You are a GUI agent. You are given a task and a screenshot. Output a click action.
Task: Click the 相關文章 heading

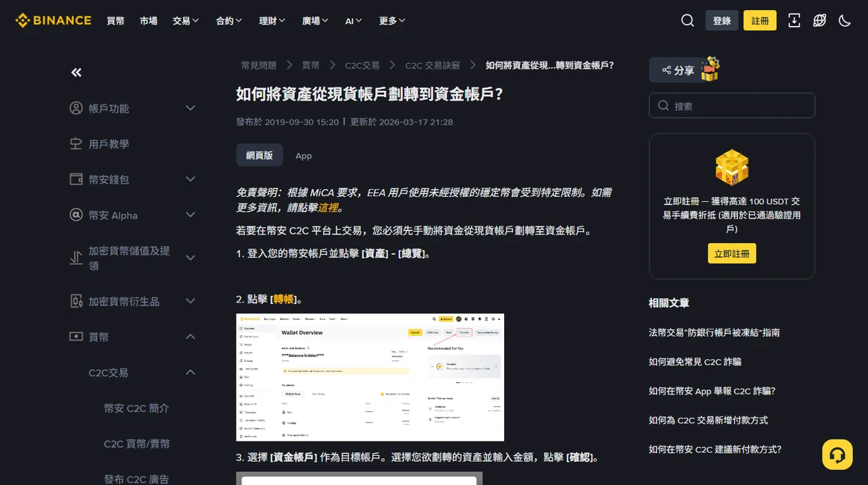(669, 303)
